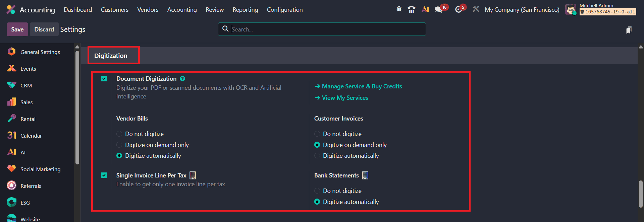Image resolution: width=644 pixels, height=222 pixels.
Task: Click the wrench tools icon in top bar
Action: (476, 9)
